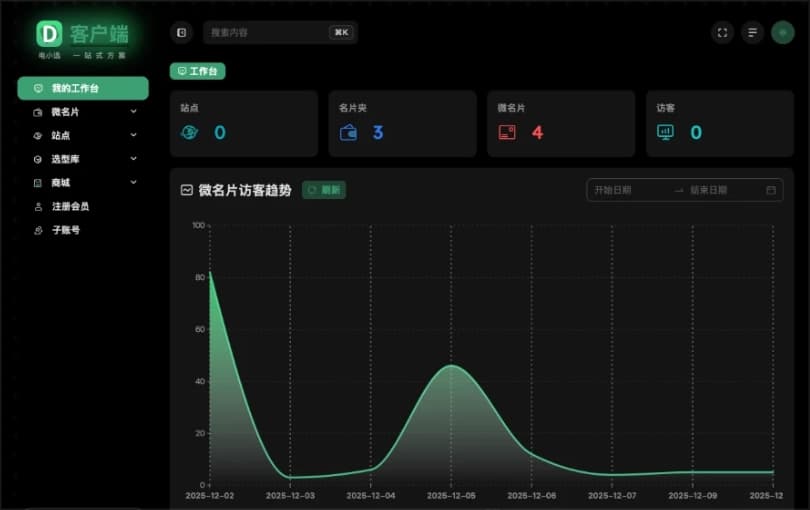Click the 2025-12-09 axis label
Image resolution: width=810 pixels, height=510 pixels.
coord(693,496)
